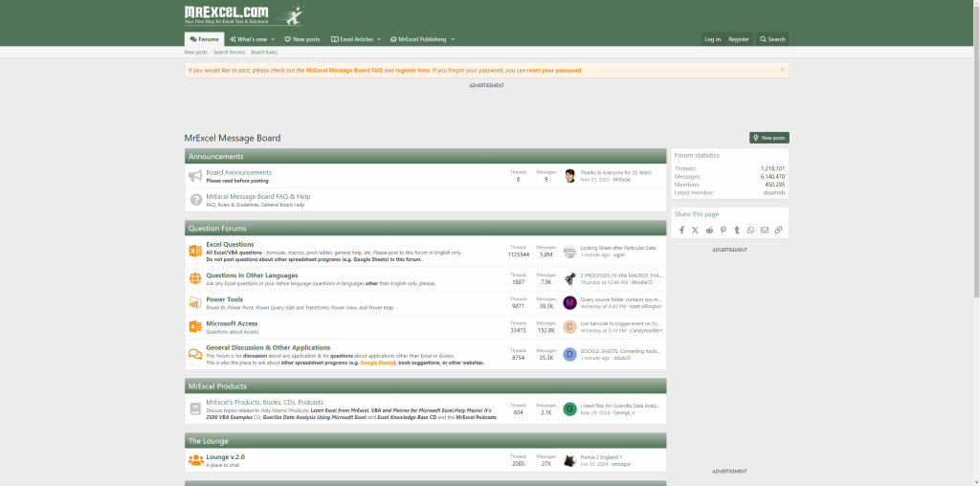Image resolution: width=980 pixels, height=486 pixels.
Task: Dismiss the notice with the X icon
Action: (x=782, y=69)
